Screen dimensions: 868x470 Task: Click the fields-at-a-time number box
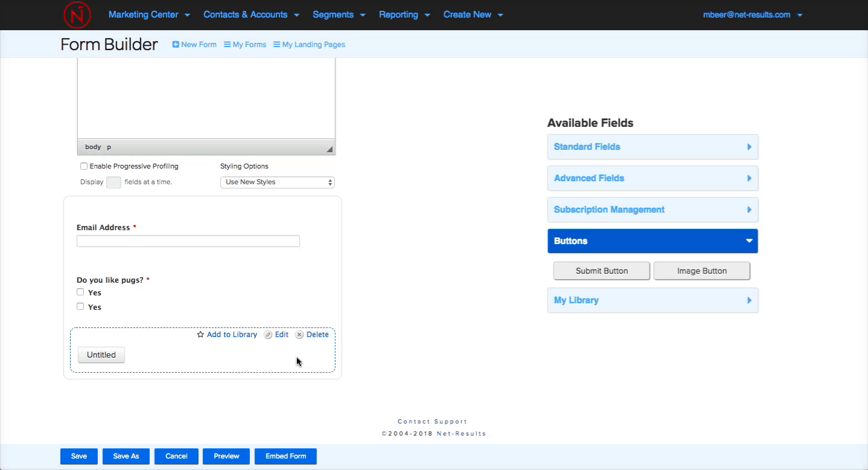click(113, 182)
